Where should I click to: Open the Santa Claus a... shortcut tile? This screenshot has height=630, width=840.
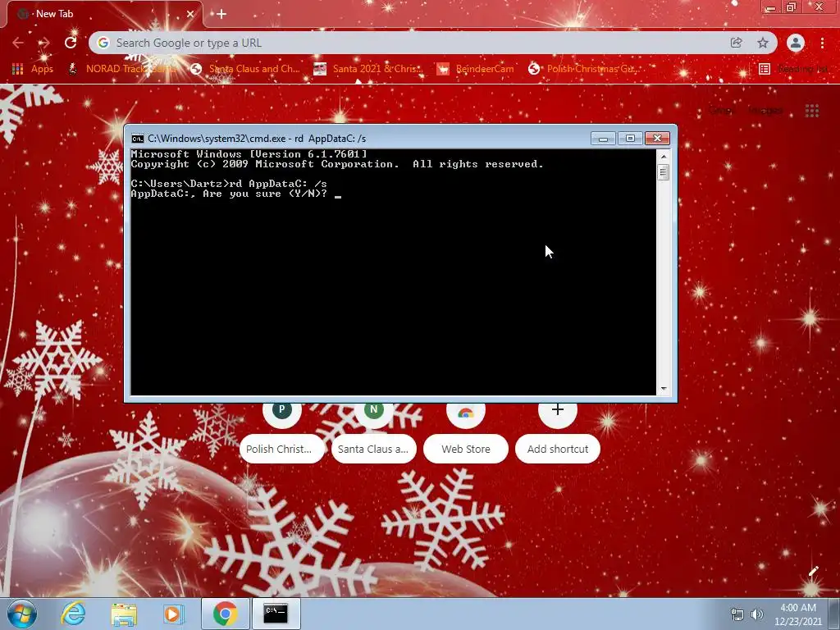tap(373, 433)
